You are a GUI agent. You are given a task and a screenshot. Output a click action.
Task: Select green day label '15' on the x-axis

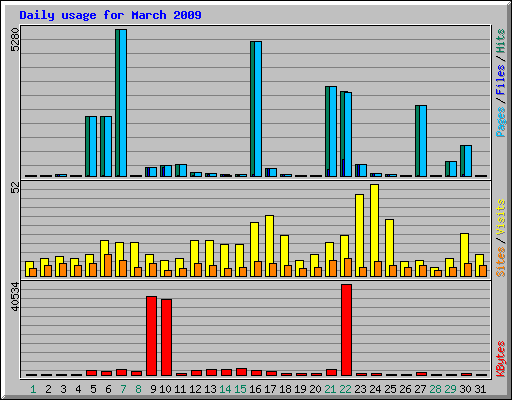click(x=240, y=389)
